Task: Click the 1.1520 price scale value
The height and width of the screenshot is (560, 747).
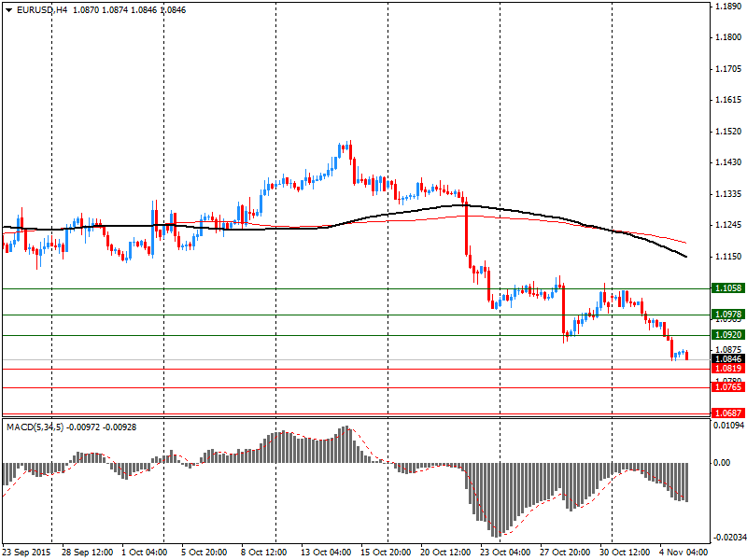Action: 728,132
